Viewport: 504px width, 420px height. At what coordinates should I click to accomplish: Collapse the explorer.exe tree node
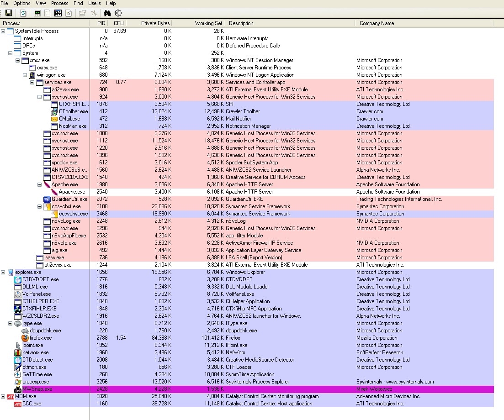point(3,272)
